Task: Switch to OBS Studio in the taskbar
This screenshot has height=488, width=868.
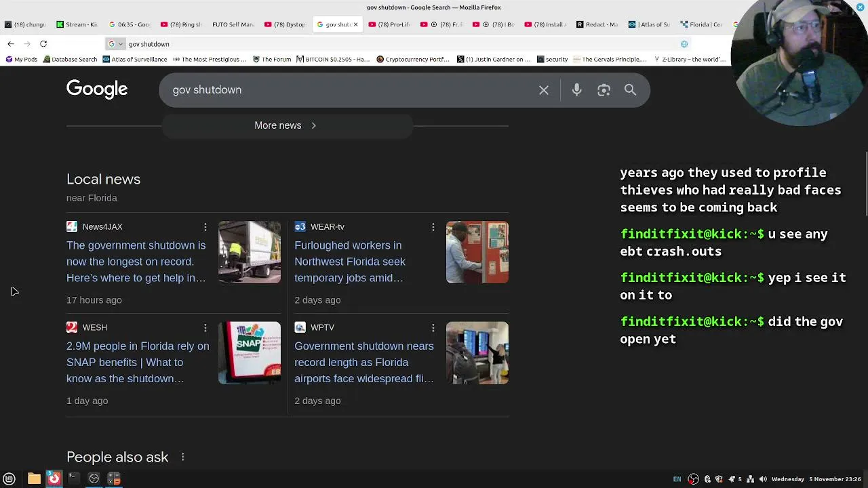Action: pos(94,479)
